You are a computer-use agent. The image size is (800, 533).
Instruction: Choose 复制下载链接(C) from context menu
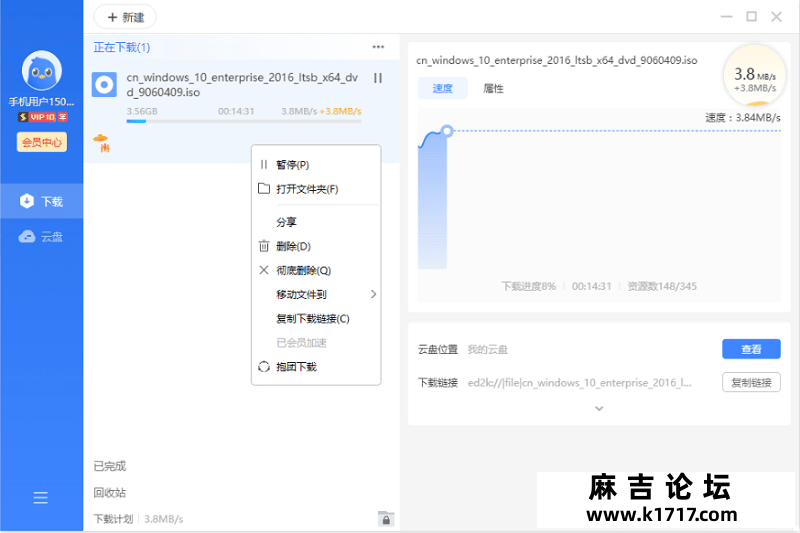tap(316, 319)
